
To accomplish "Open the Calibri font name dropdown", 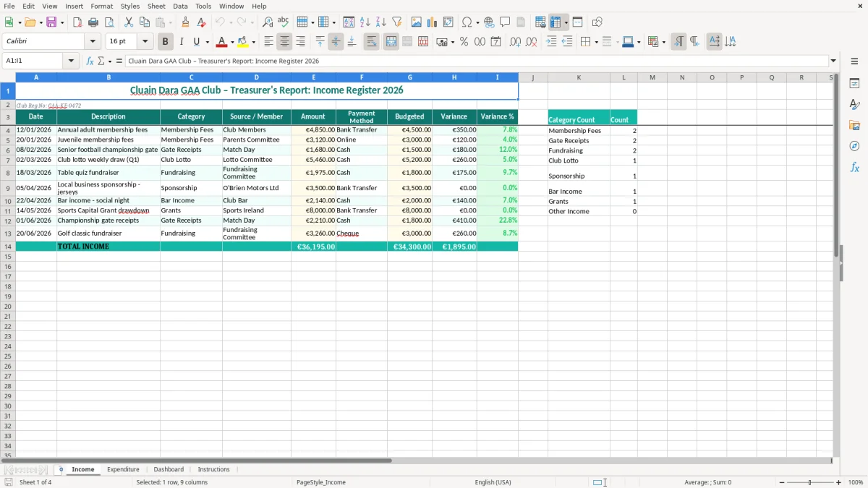I will point(93,42).
